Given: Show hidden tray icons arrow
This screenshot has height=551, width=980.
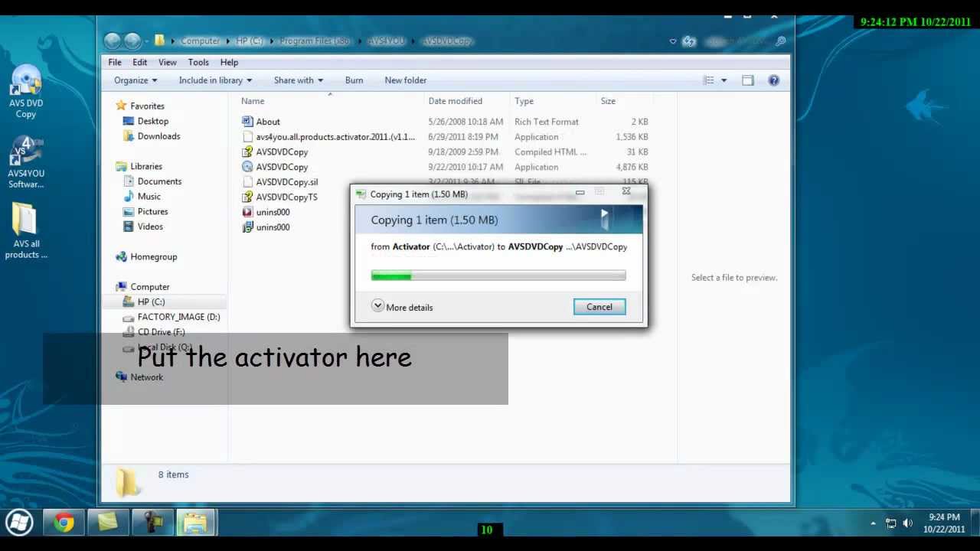Looking at the screenshot, I should [x=873, y=523].
